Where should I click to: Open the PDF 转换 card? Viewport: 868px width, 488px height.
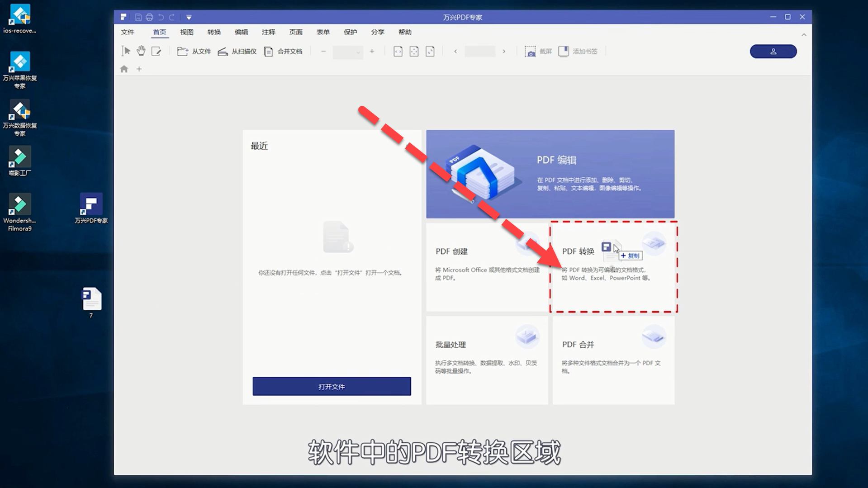(613, 267)
